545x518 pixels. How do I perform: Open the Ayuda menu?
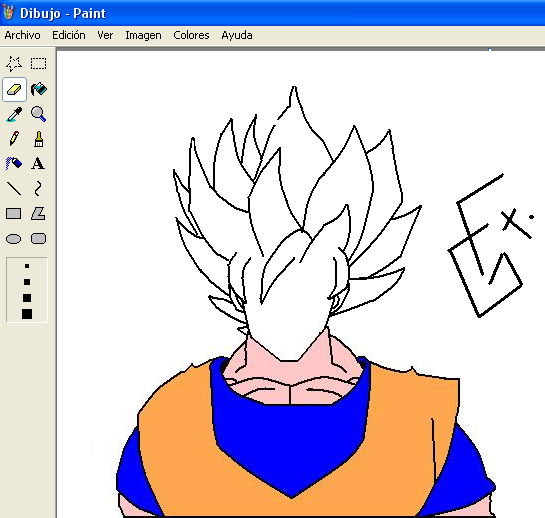pos(237,35)
